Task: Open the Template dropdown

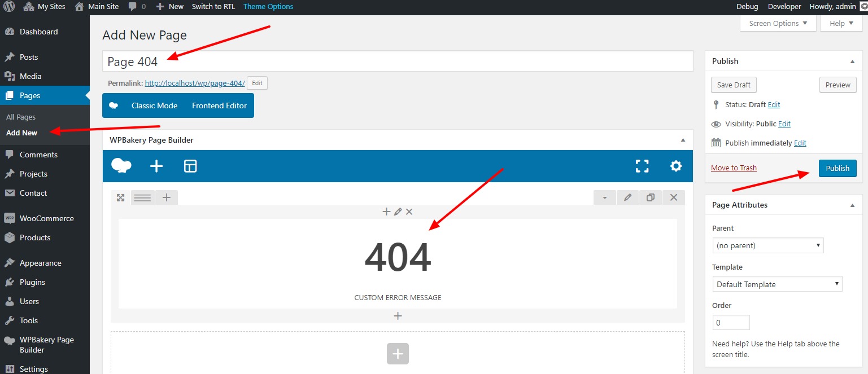Action: 777,284
